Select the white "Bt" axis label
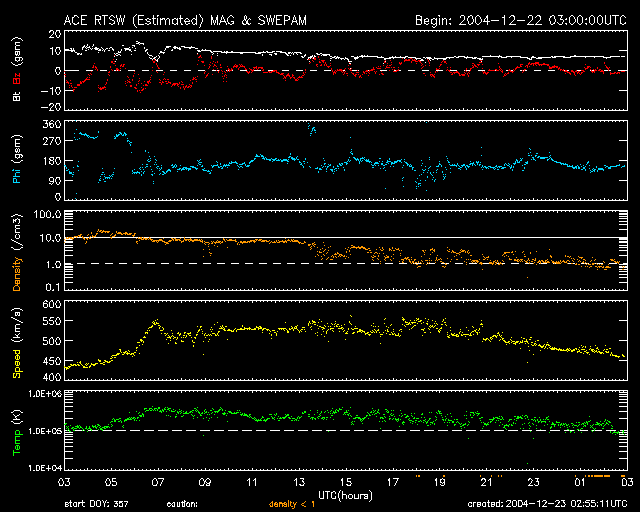Image resolution: width=640 pixels, height=512 pixels. (x=17, y=96)
